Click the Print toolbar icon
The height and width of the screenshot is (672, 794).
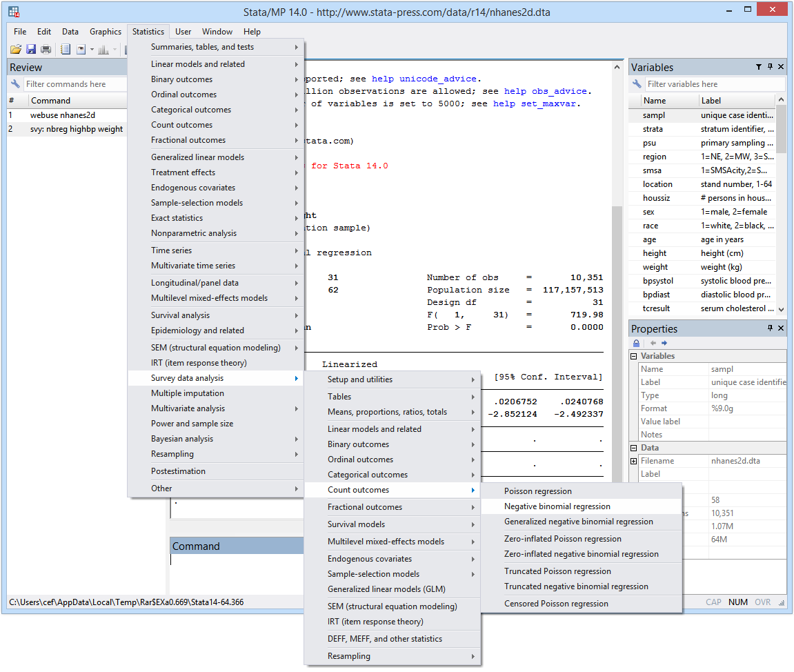tap(46, 49)
